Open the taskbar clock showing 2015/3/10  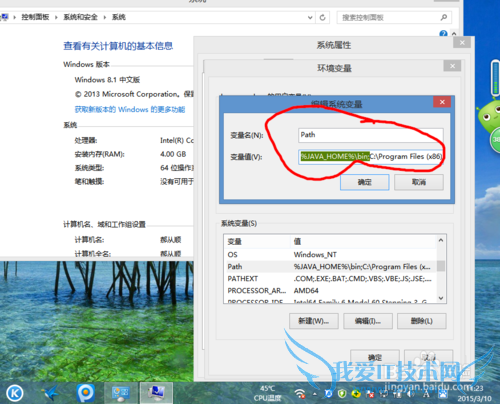(x=474, y=393)
